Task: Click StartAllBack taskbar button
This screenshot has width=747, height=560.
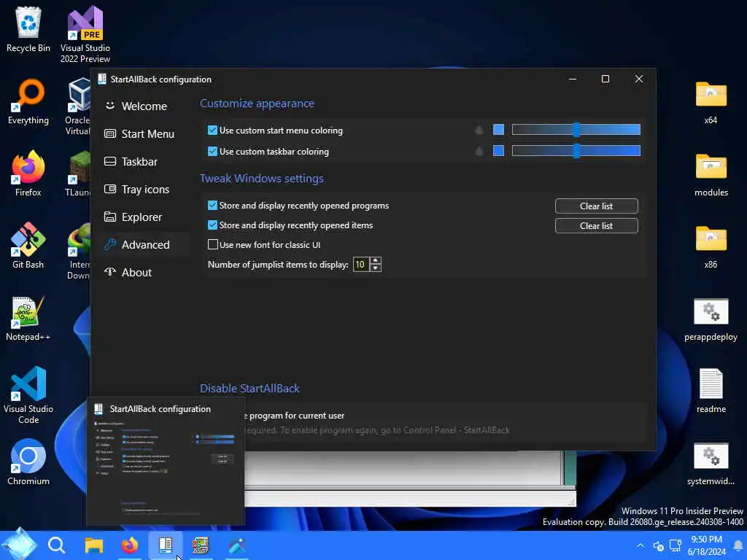Action: point(166,545)
